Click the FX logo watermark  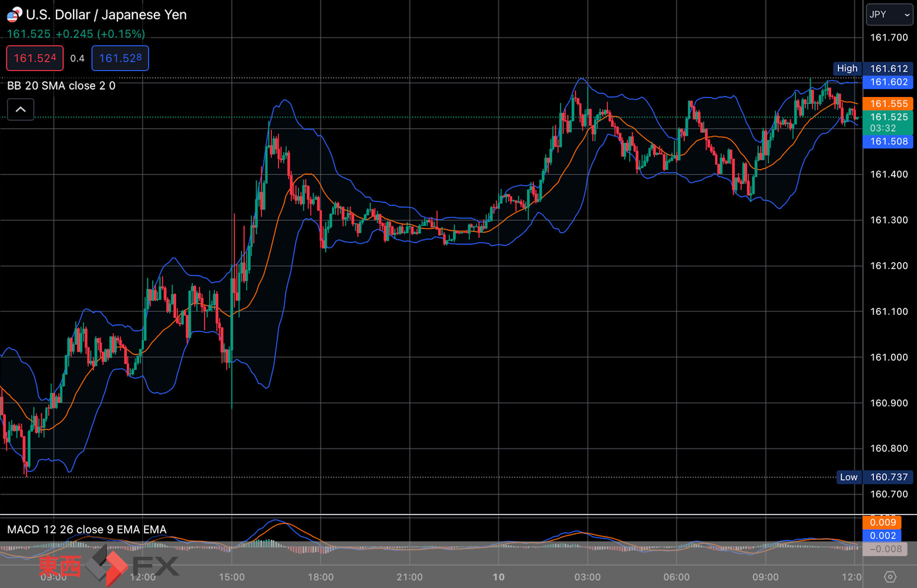(x=109, y=566)
